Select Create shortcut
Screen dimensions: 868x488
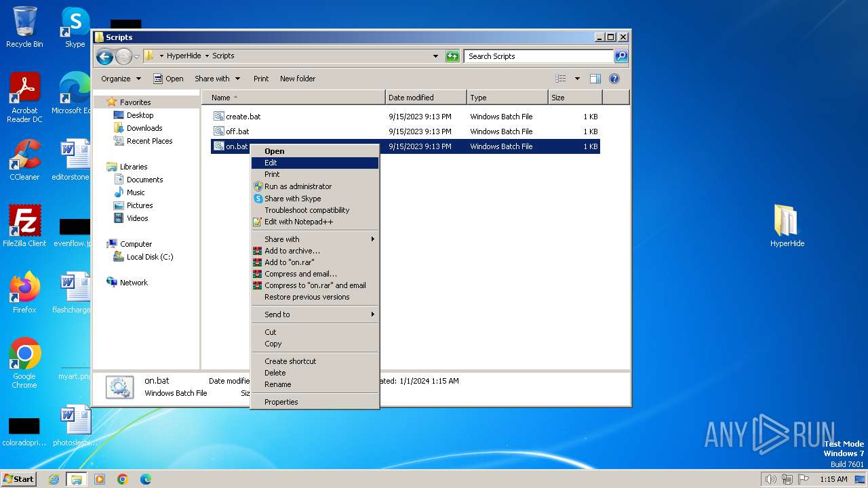(315, 361)
